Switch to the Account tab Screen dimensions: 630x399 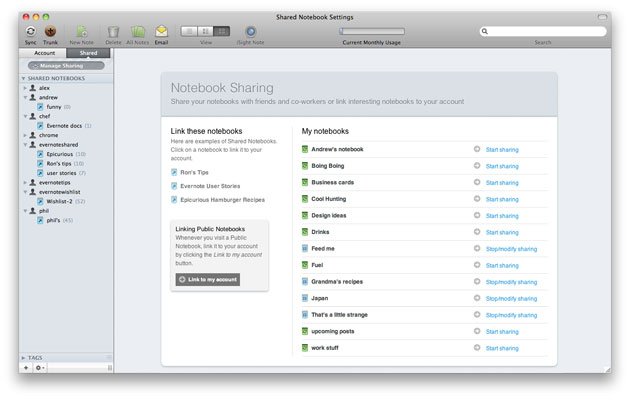click(44, 53)
